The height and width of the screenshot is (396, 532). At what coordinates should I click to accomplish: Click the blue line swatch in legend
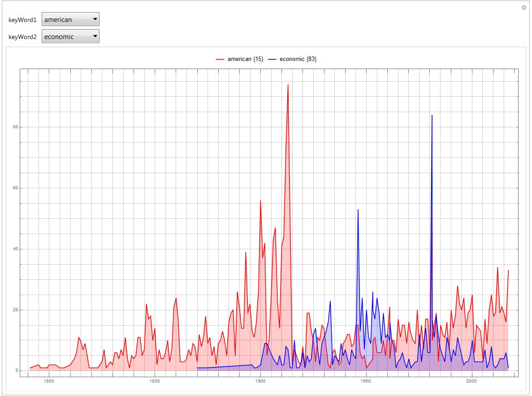pyautogui.click(x=272, y=59)
